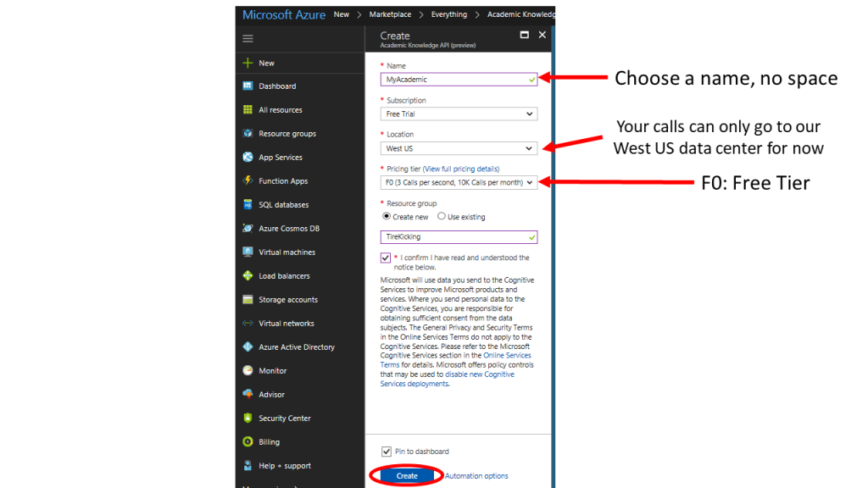This screenshot has height=488, width=868.
Task: Open the Pricing tier dropdown
Action: (x=459, y=182)
